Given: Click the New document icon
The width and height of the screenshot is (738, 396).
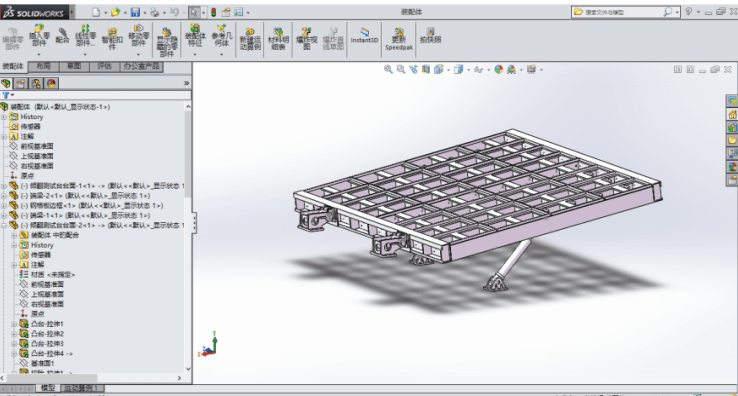Looking at the screenshot, I should [96, 12].
